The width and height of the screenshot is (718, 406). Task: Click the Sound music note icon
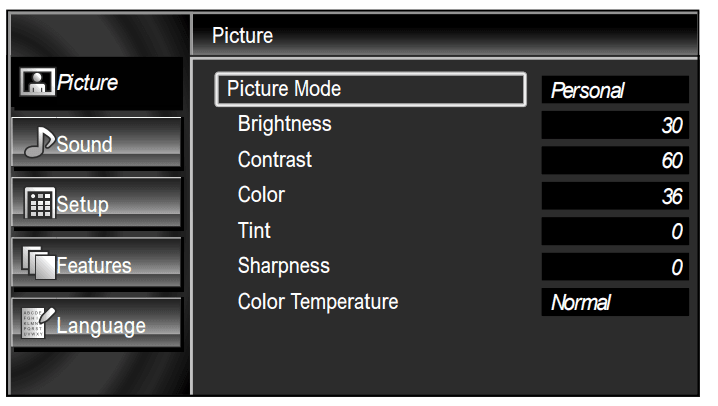pos(37,143)
